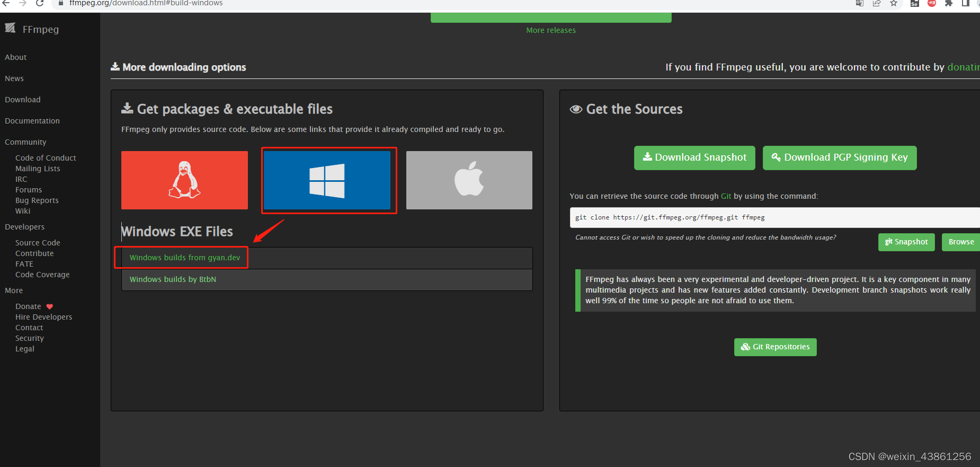Open Contact link in sidebar
This screenshot has height=467, width=980.
(29, 328)
